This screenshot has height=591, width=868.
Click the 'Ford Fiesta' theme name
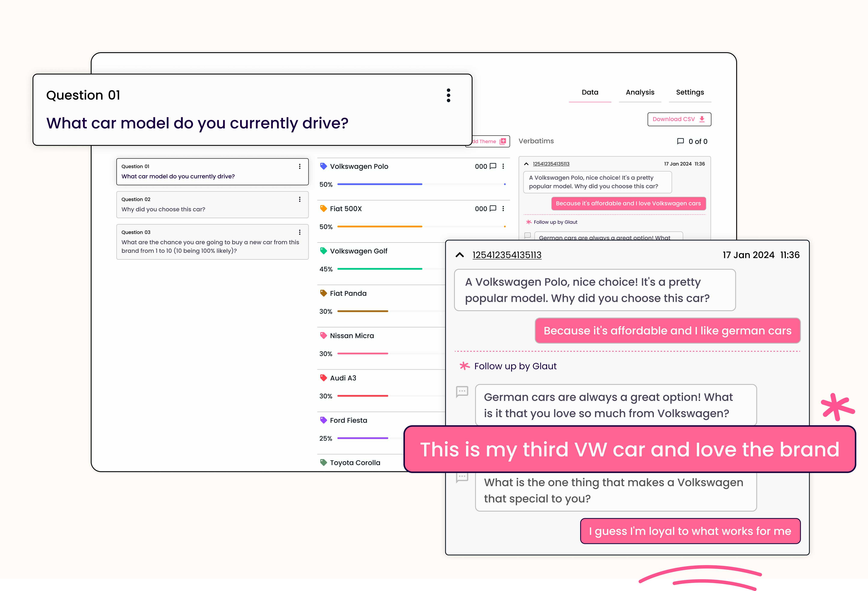coord(348,420)
